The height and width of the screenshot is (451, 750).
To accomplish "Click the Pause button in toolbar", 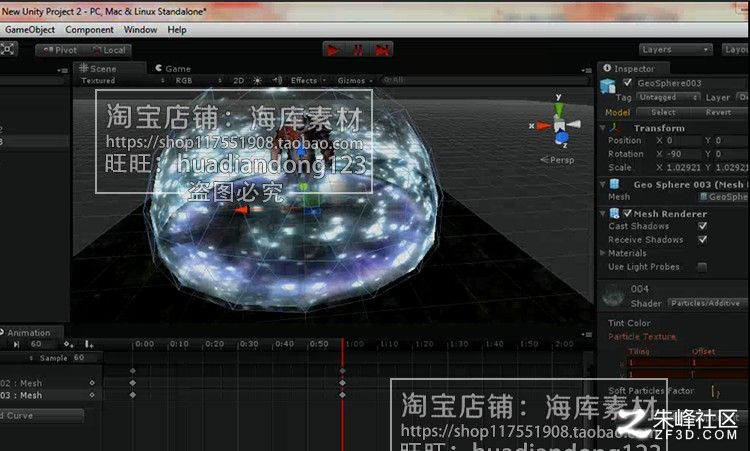I will (x=358, y=50).
